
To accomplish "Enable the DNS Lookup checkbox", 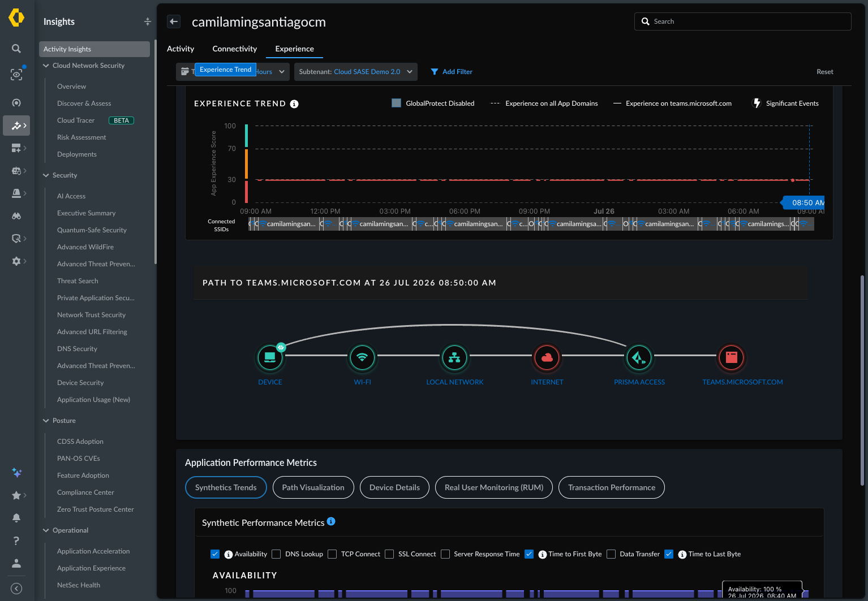I will [276, 554].
